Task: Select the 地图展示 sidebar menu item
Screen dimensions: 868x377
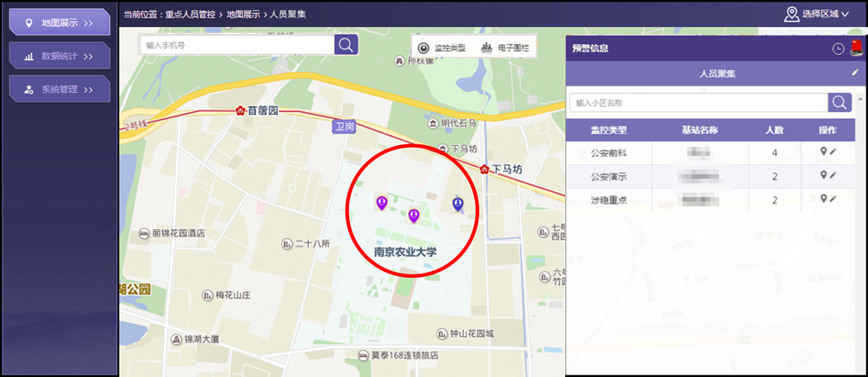Action: tap(59, 22)
